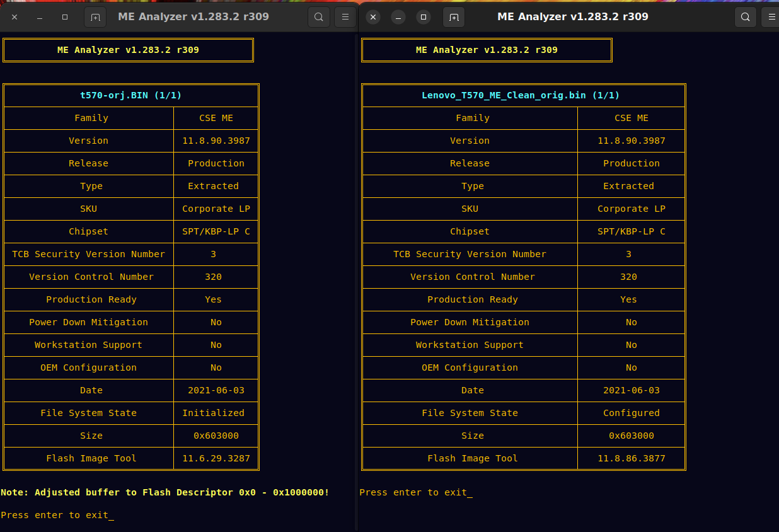Click Flash Image Tool label in left window
The width and height of the screenshot is (779, 532).
coord(91,458)
